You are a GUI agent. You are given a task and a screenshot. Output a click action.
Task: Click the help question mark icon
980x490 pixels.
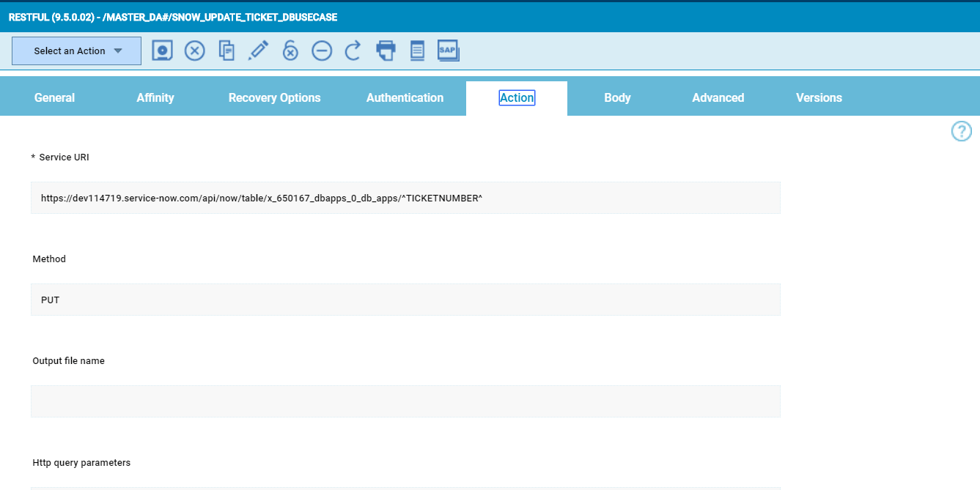pos(962,131)
